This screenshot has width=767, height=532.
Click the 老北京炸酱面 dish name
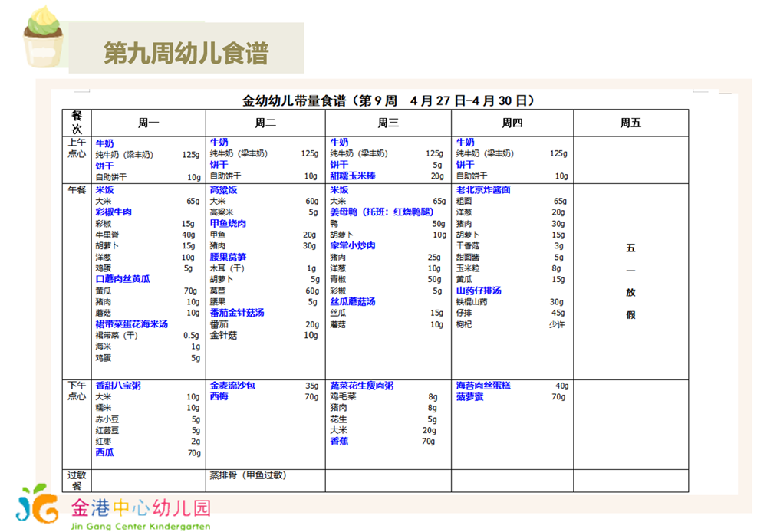(x=483, y=190)
